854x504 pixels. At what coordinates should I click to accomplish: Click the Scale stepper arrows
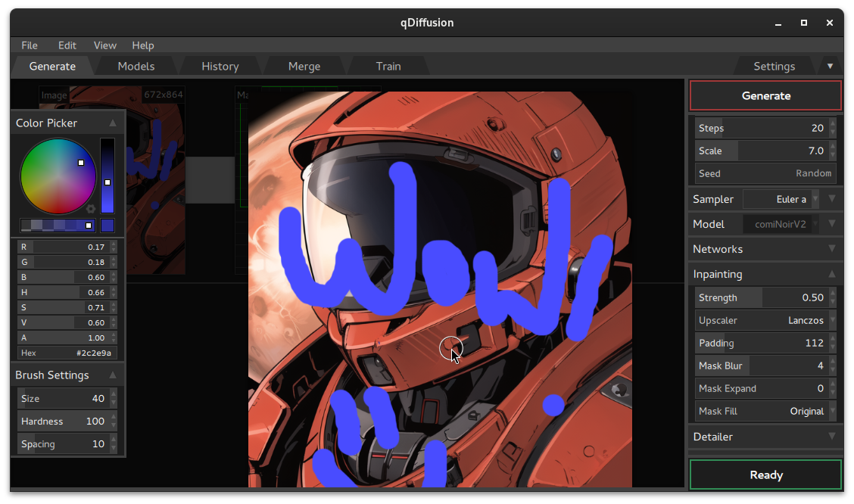pyautogui.click(x=832, y=151)
